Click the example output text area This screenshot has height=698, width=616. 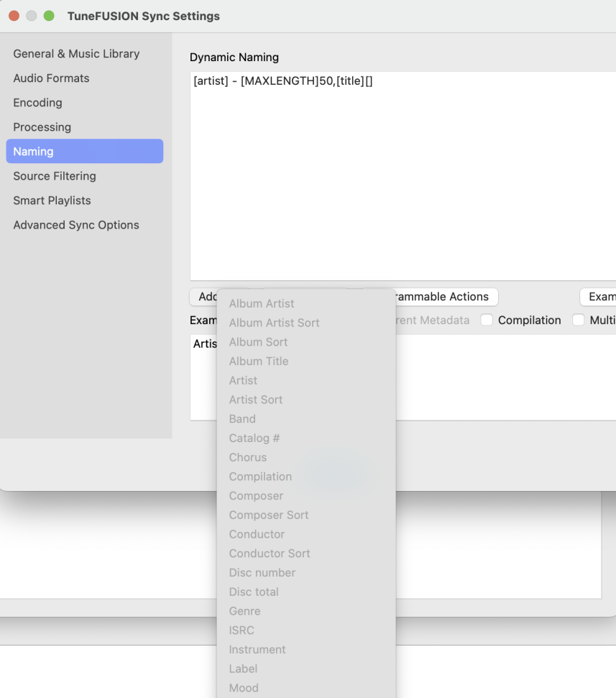pos(505,377)
